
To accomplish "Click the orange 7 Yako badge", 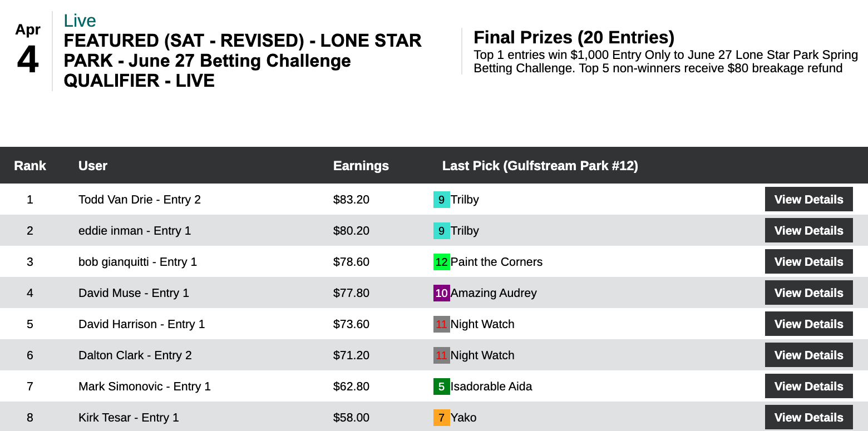I will [441, 418].
